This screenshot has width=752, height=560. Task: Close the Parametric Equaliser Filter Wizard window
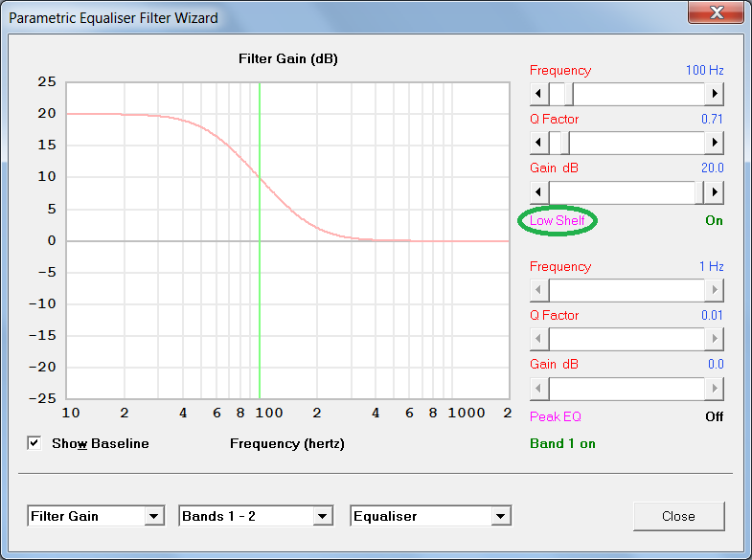[x=717, y=12]
